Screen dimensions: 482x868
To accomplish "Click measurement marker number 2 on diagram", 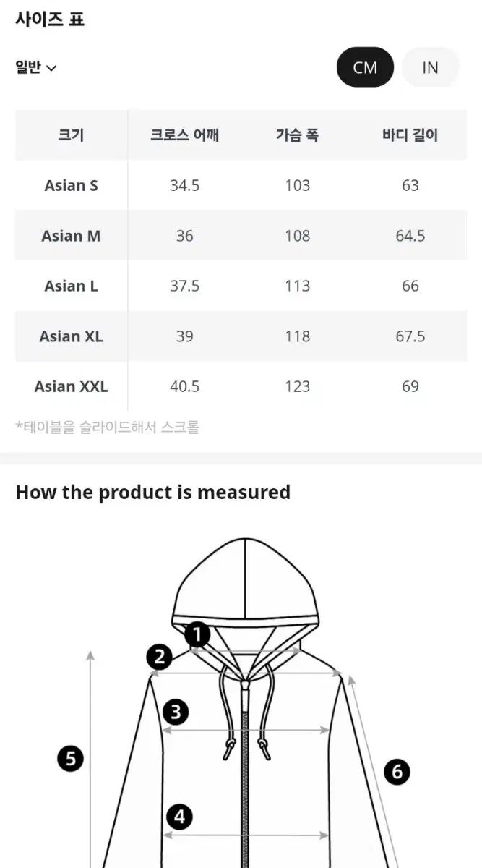I will click(x=159, y=658).
